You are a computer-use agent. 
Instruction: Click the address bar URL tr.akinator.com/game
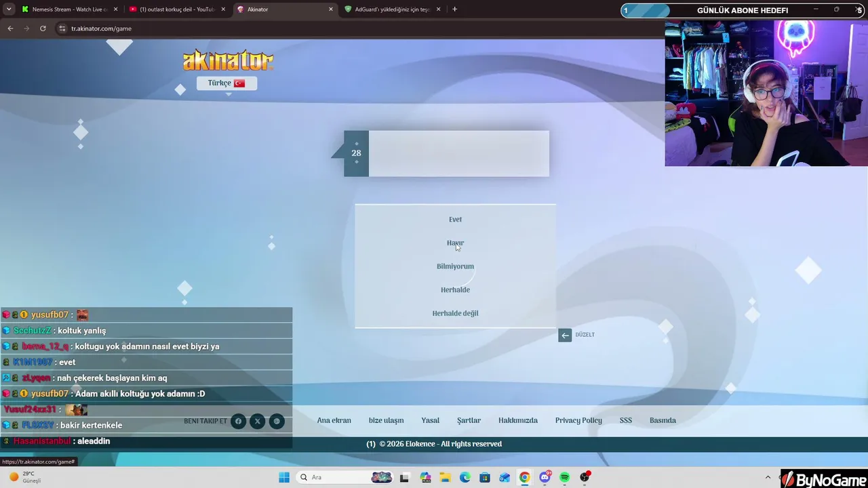click(x=101, y=28)
